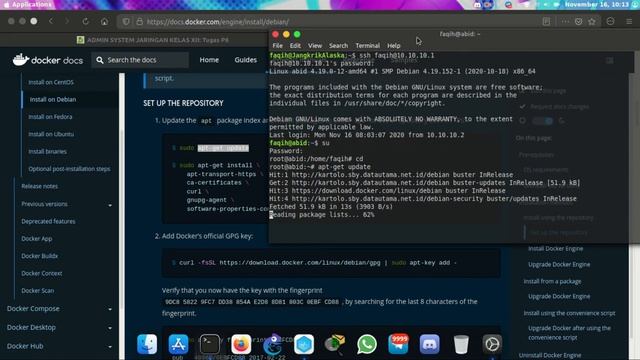Screen dimensions: 640x360
Task: Open the hexagon app icon in dock
Action: 304,344
